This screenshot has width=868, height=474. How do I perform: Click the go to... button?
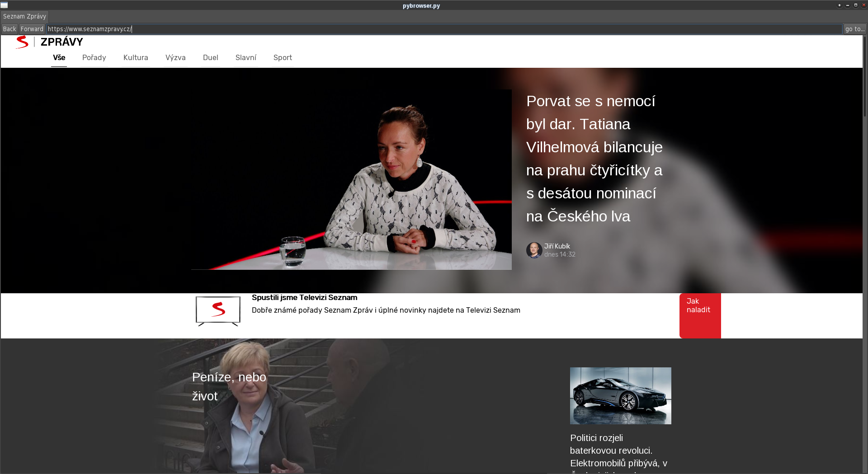[x=855, y=29]
